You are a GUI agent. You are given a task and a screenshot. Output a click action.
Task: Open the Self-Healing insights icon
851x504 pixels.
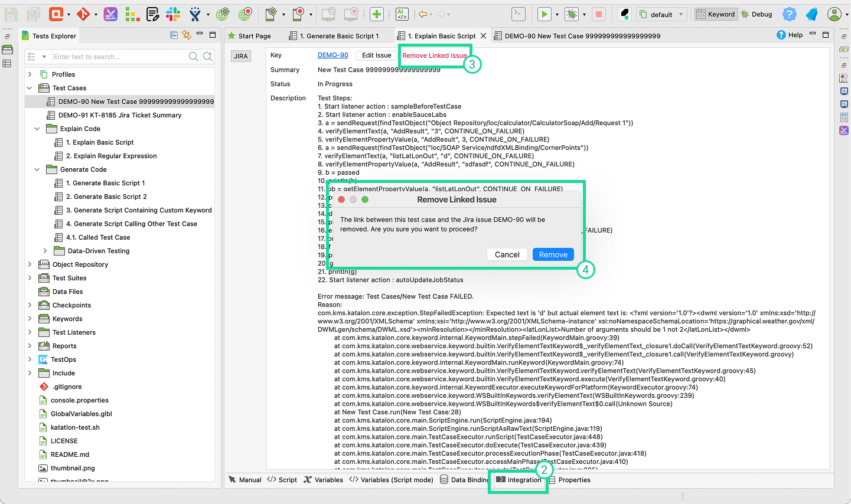(110, 14)
